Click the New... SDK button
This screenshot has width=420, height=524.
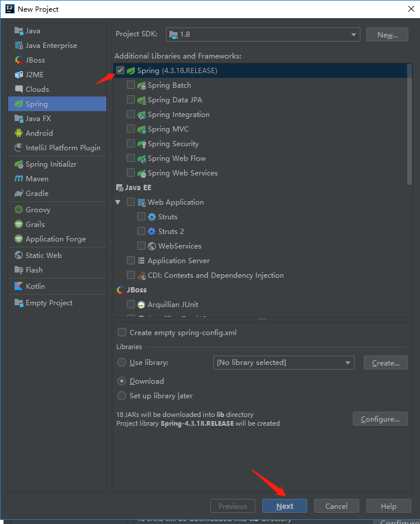[x=387, y=35]
